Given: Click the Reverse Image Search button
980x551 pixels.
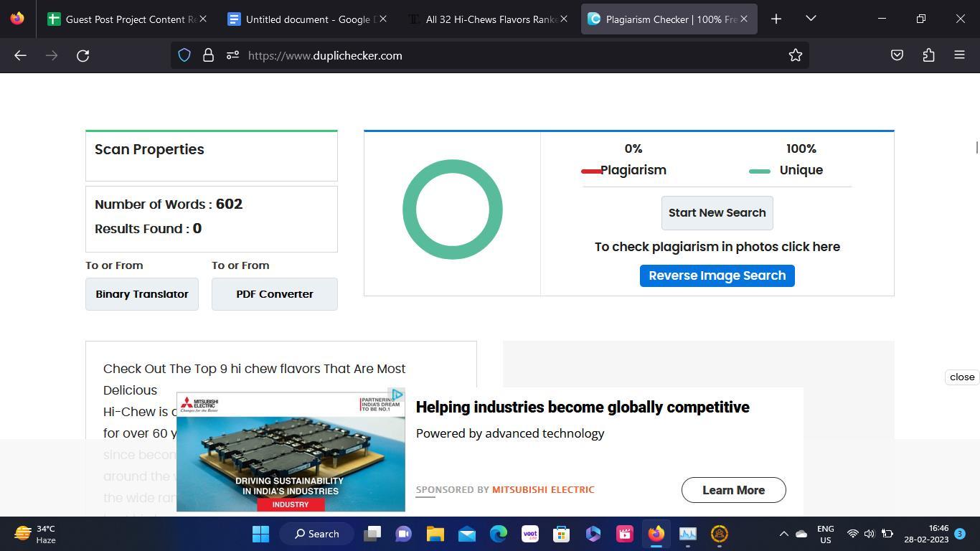Looking at the screenshot, I should click(x=717, y=275).
